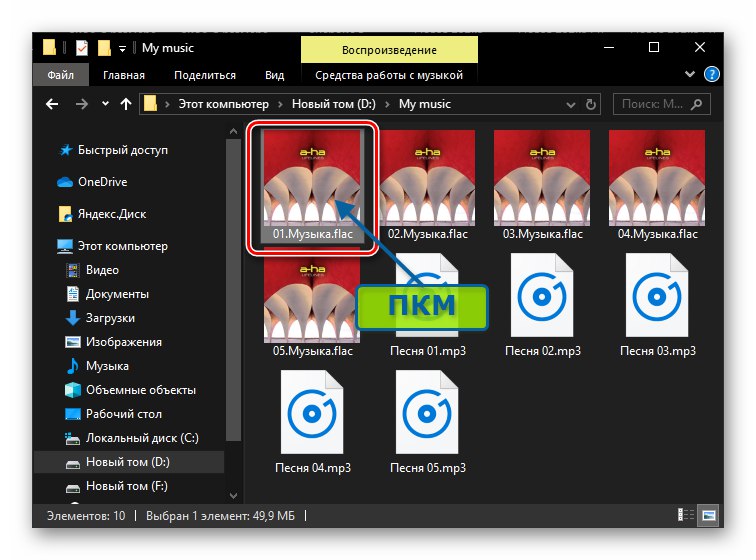Click Этот компьютер in address breadcrumb
This screenshot has width=756, height=560.
coord(224,104)
